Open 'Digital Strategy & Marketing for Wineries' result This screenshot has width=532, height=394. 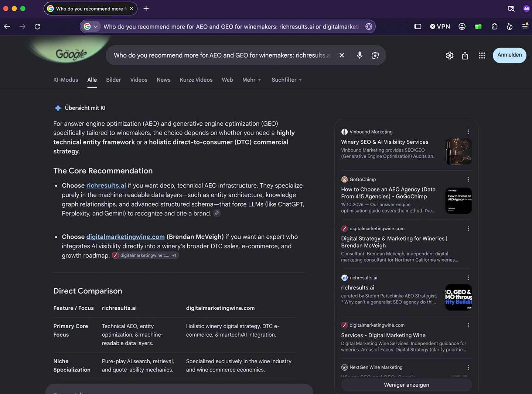(394, 242)
